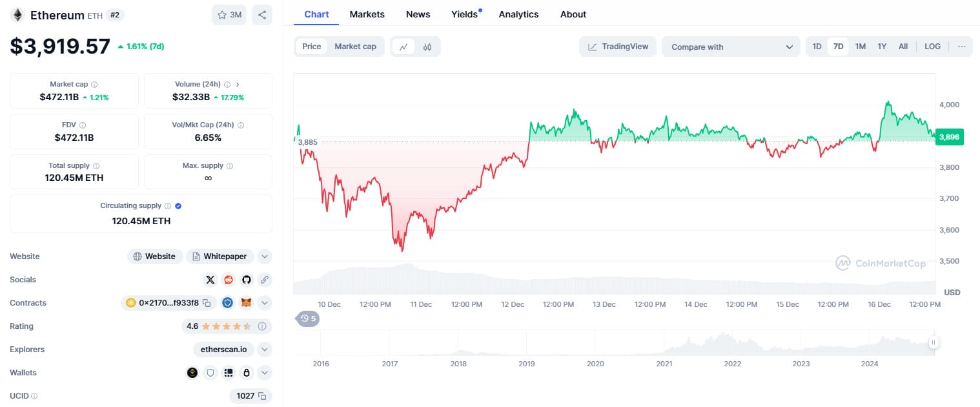Visit the Ethereum Website link
Screen dimensions: 980x407
pos(155,256)
